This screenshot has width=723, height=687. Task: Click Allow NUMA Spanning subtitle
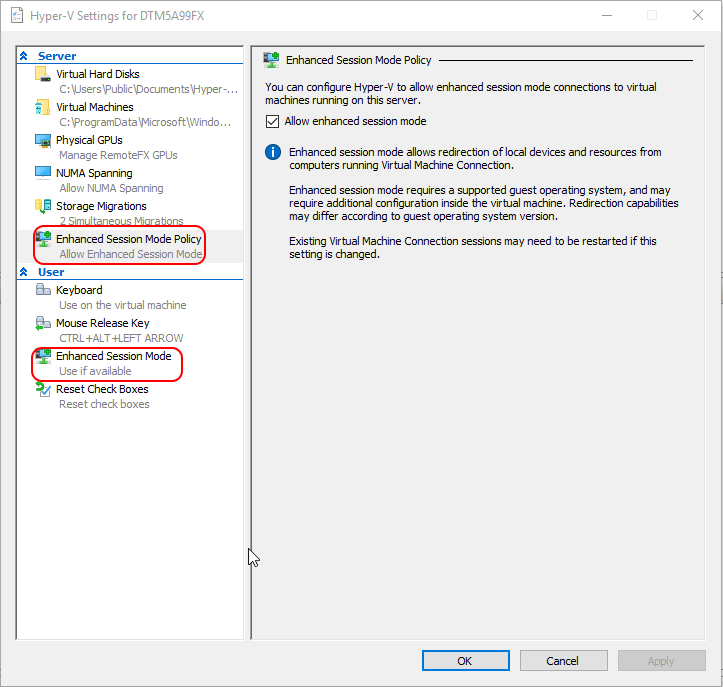click(x=111, y=188)
